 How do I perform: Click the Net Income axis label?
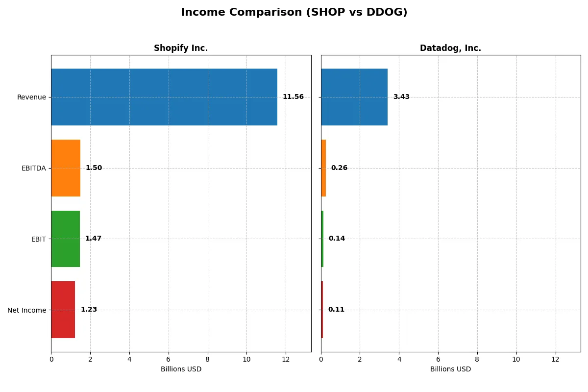27,310
